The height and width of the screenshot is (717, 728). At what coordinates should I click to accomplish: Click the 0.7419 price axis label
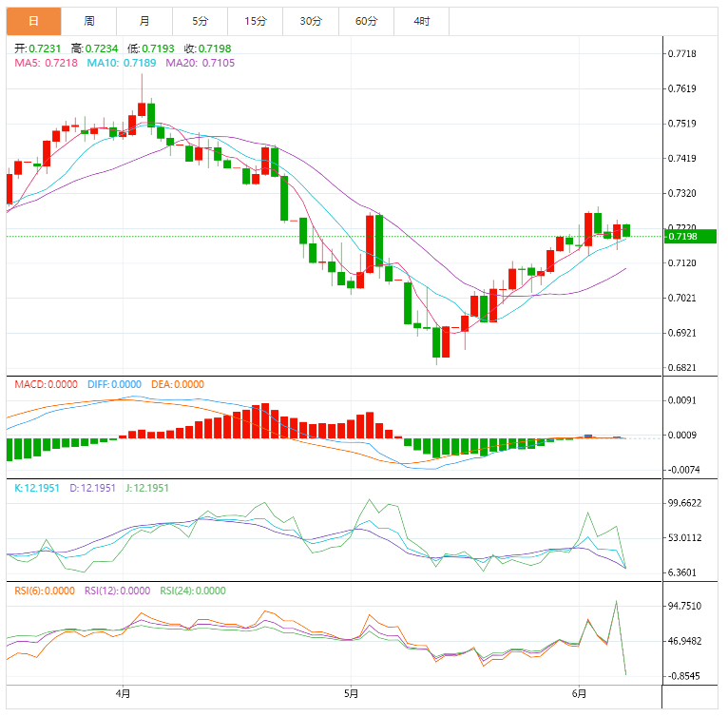point(681,159)
